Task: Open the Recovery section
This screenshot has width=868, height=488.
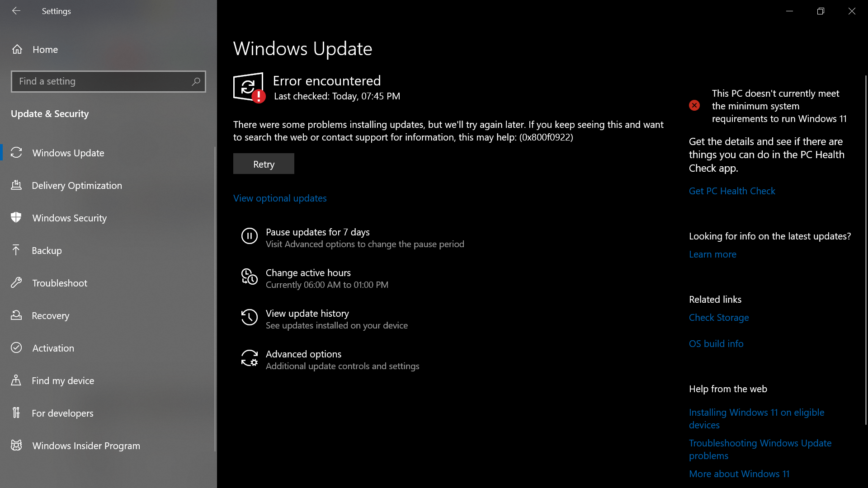Action: pyautogui.click(x=108, y=315)
